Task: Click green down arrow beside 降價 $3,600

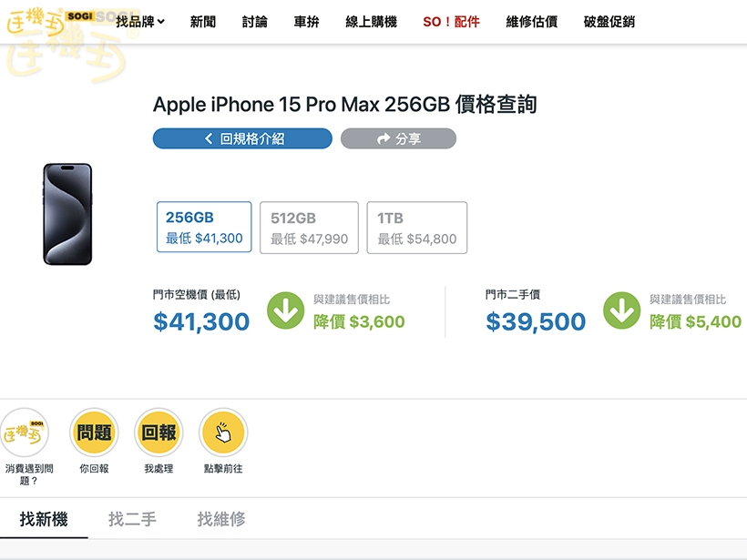Action: 286,310
